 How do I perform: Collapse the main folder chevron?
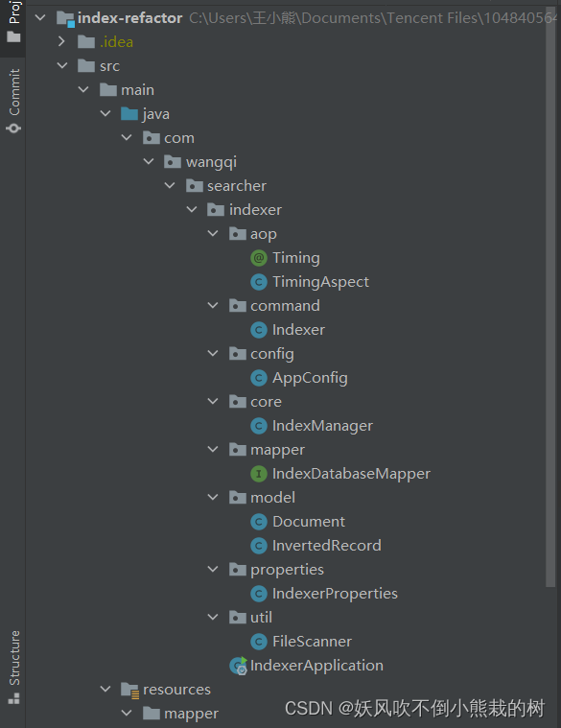[83, 89]
